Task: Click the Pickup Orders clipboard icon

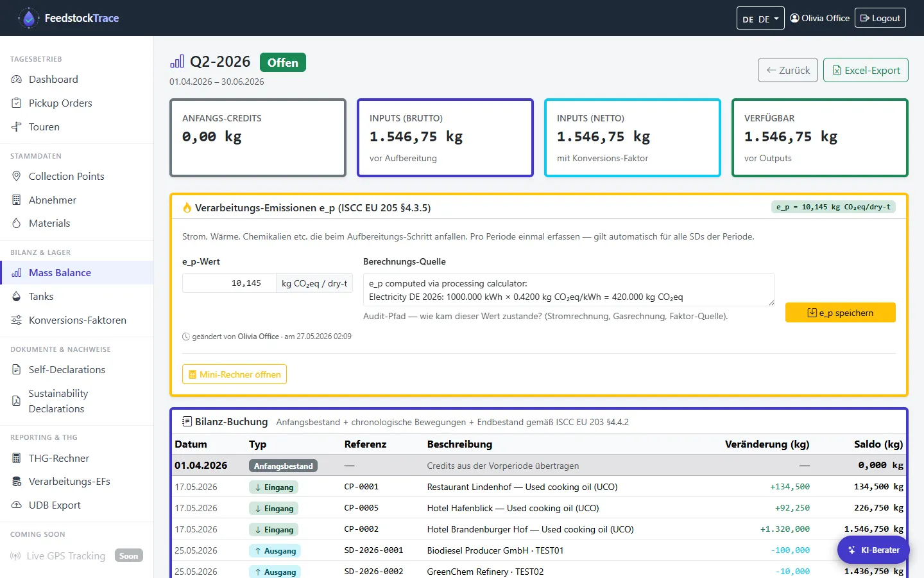Action: (x=17, y=103)
